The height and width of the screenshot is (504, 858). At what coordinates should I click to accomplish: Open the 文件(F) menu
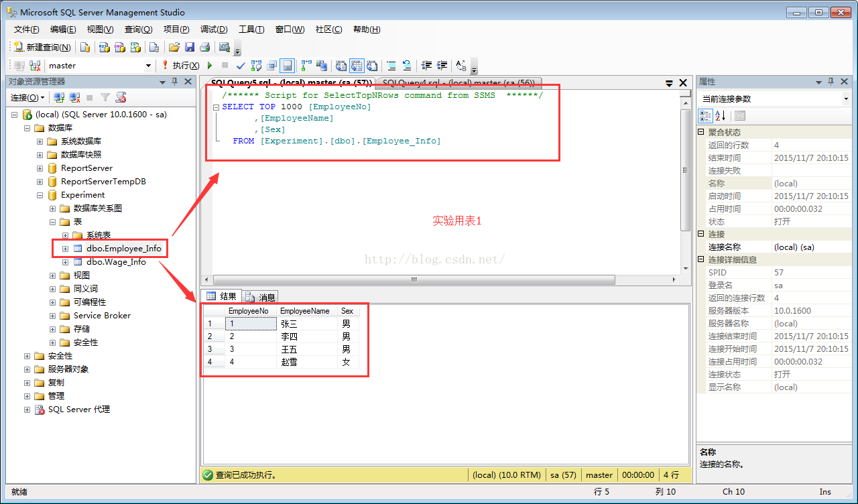[27, 29]
